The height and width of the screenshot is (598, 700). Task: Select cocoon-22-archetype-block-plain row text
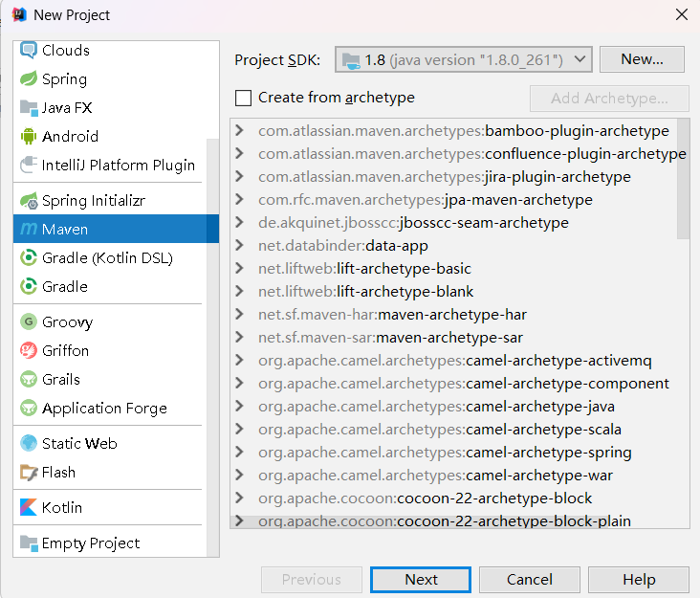(445, 521)
